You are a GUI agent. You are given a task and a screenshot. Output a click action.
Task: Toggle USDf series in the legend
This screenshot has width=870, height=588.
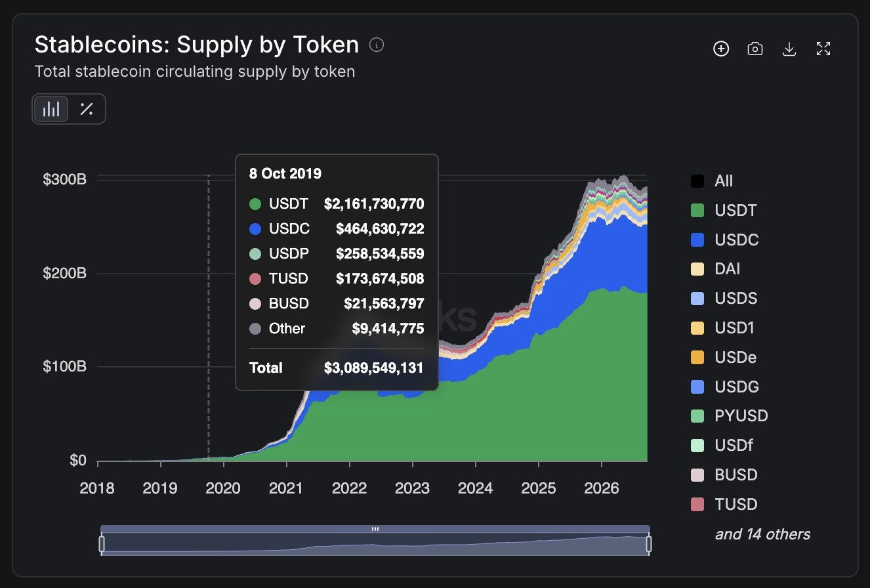point(722,446)
